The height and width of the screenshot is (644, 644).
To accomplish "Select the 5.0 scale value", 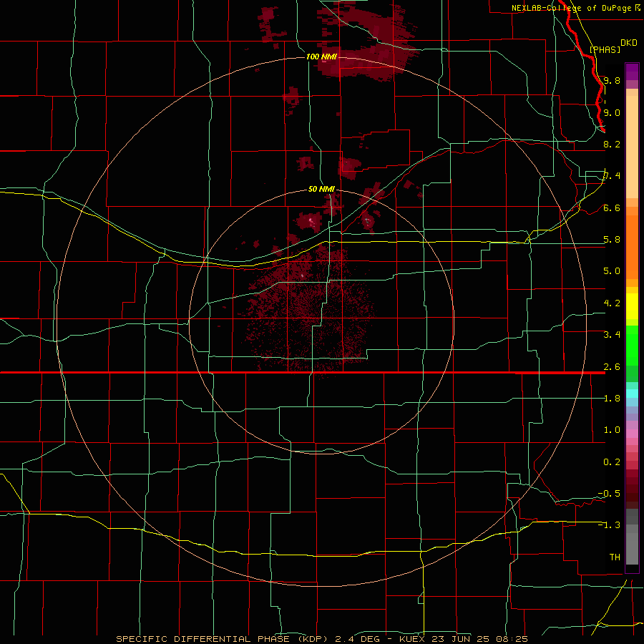I will click(612, 271).
